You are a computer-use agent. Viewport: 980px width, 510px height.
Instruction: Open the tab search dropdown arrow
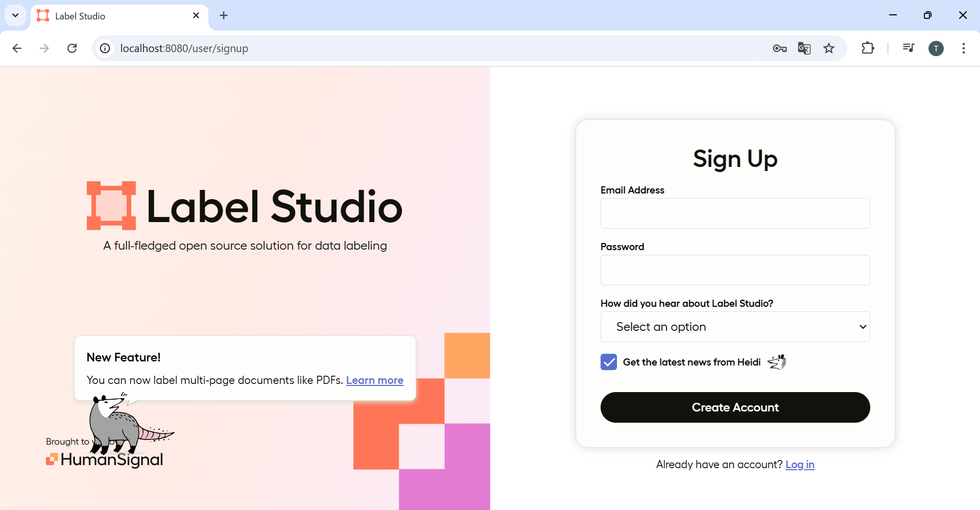[15, 15]
